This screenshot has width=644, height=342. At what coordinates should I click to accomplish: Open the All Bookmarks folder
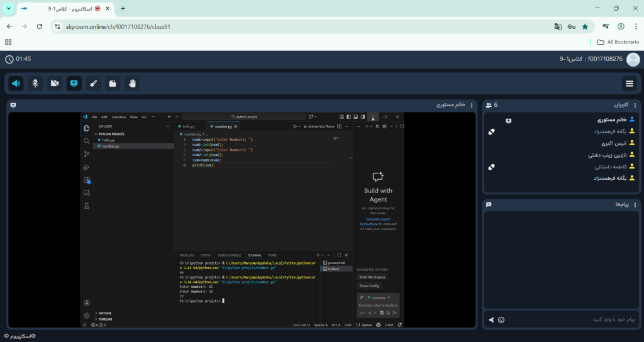tap(618, 42)
